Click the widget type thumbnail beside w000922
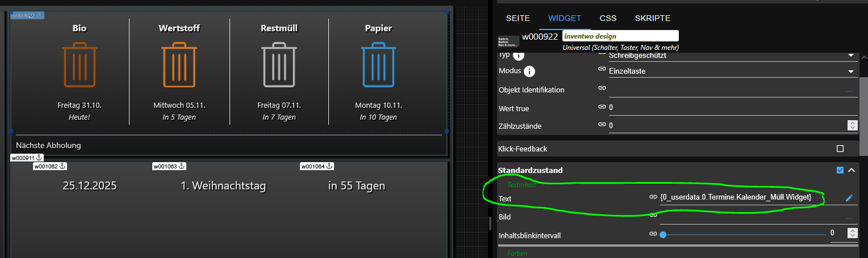The width and height of the screenshot is (868, 258). (x=508, y=41)
